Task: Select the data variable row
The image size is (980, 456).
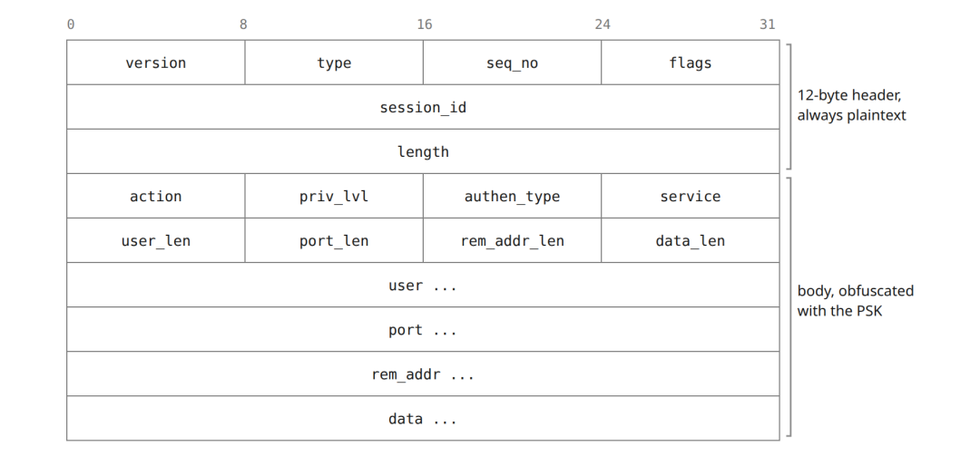Action: click(423, 418)
